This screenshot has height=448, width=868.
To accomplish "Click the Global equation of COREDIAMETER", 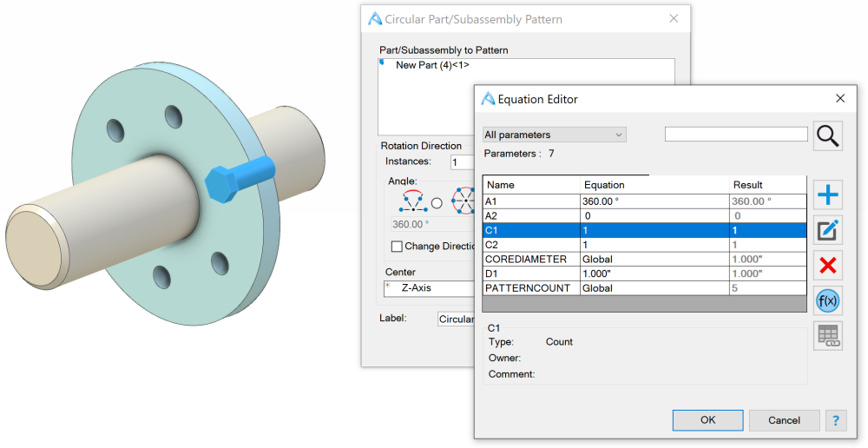I will pyautogui.click(x=654, y=260).
